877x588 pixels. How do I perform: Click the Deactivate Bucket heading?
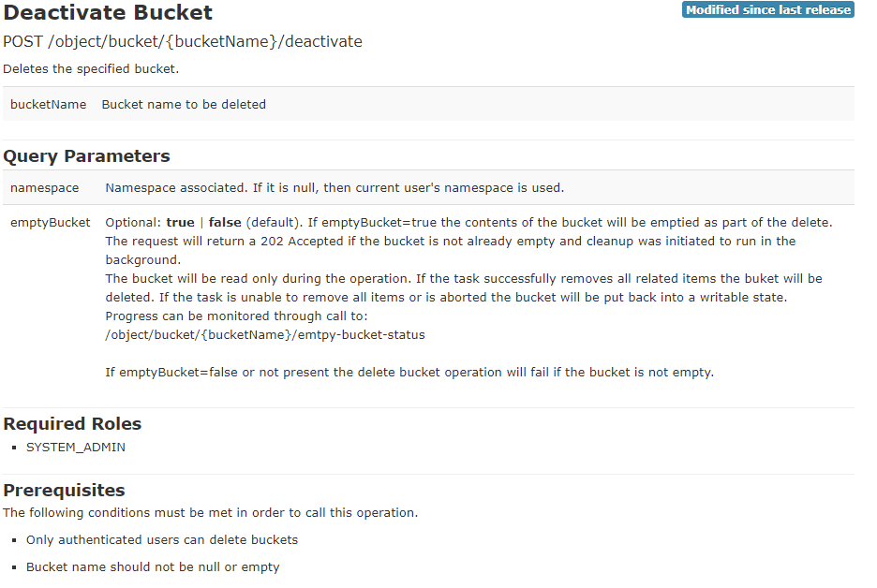(x=108, y=13)
